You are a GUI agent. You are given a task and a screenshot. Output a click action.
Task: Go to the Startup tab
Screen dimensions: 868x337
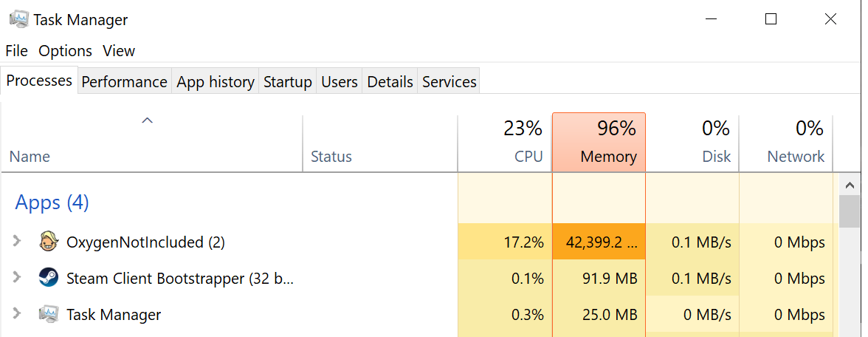tap(288, 82)
